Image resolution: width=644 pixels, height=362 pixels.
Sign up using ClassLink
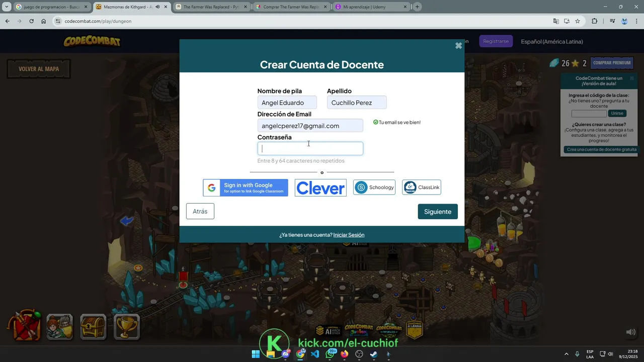(422, 188)
